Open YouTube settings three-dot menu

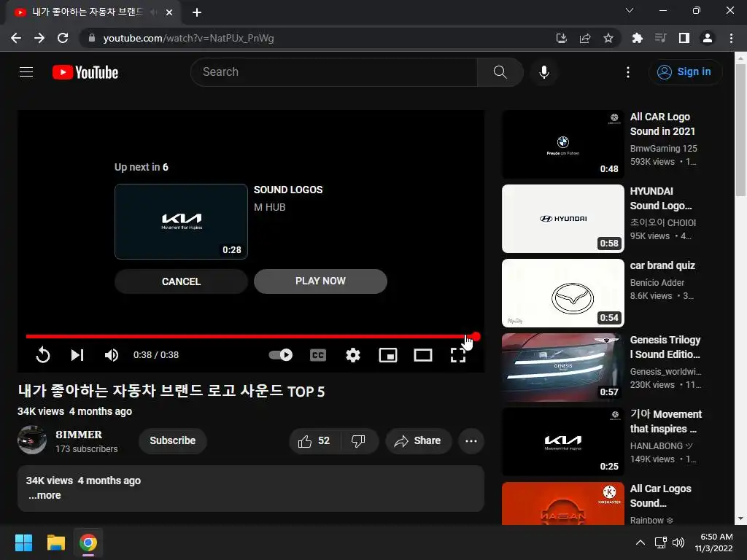pos(628,72)
